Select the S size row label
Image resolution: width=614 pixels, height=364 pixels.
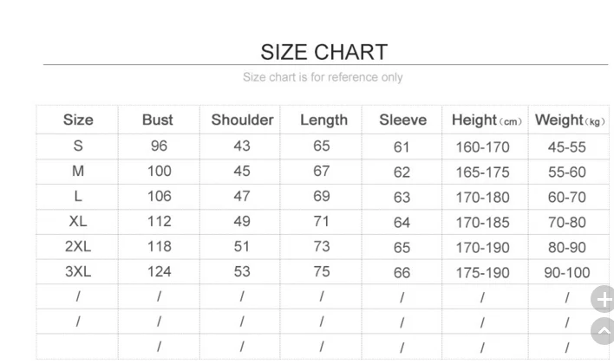tap(78, 146)
